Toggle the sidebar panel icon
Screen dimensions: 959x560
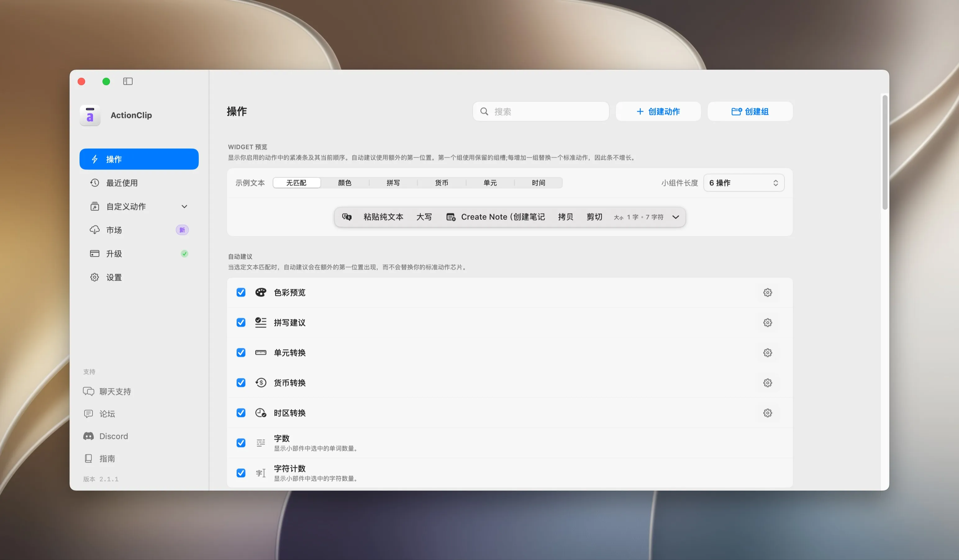[x=128, y=81]
